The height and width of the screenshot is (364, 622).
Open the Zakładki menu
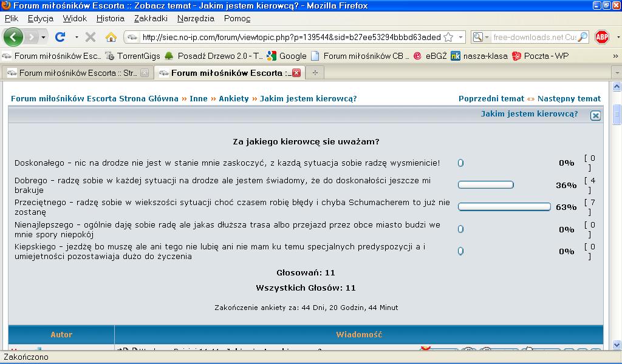pyautogui.click(x=151, y=18)
